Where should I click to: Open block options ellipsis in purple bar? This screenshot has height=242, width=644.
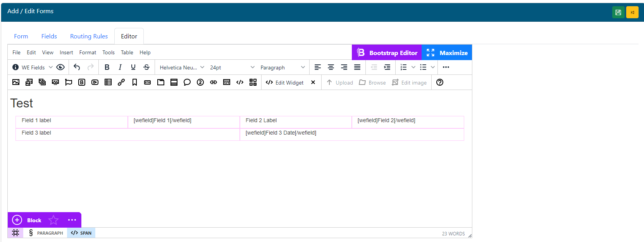coord(72,220)
